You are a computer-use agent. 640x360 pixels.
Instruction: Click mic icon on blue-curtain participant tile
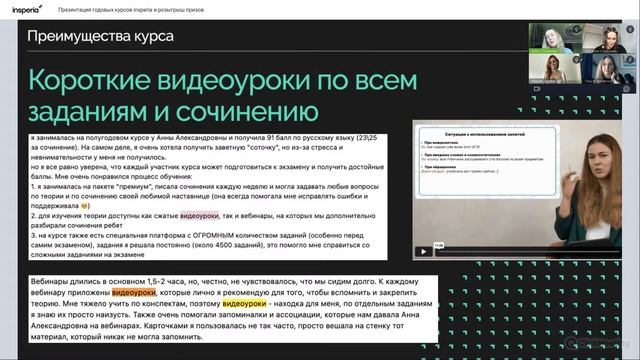(630, 60)
